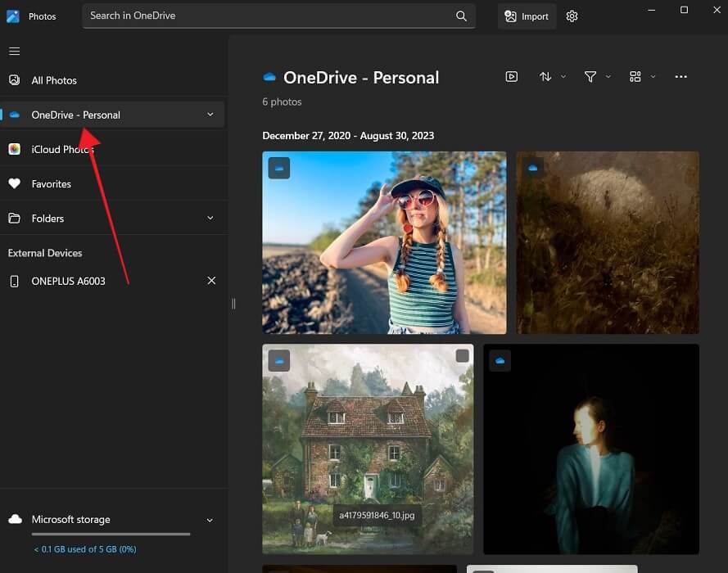Select iCloud Photos in sidebar
This screenshot has height=573, width=728.
(62, 150)
